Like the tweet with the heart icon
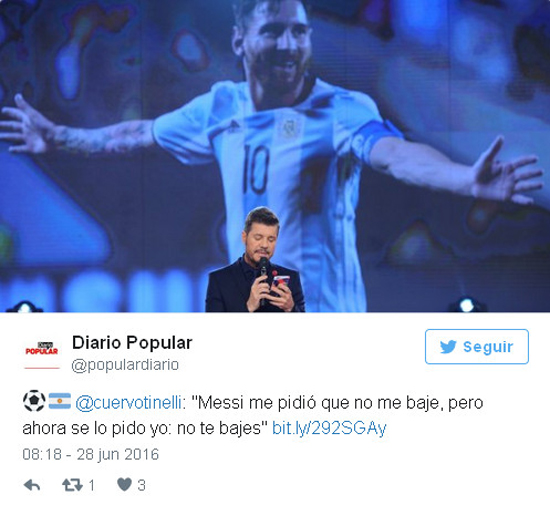 click(124, 485)
